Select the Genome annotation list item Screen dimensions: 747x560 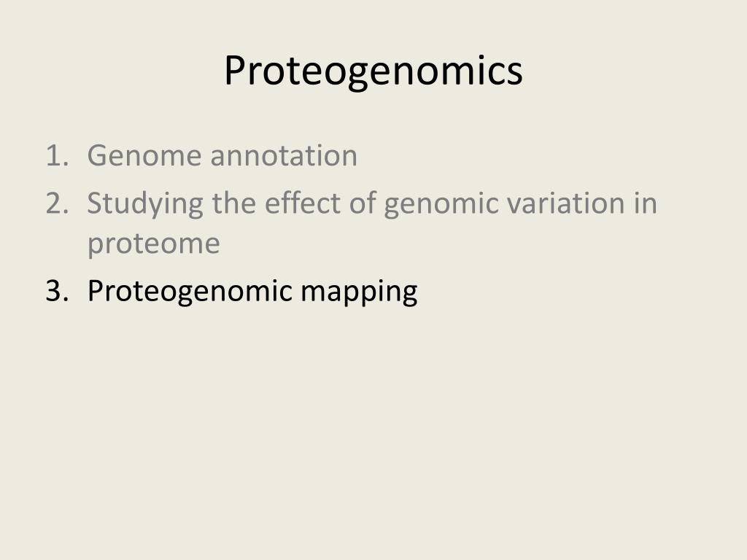coord(222,156)
